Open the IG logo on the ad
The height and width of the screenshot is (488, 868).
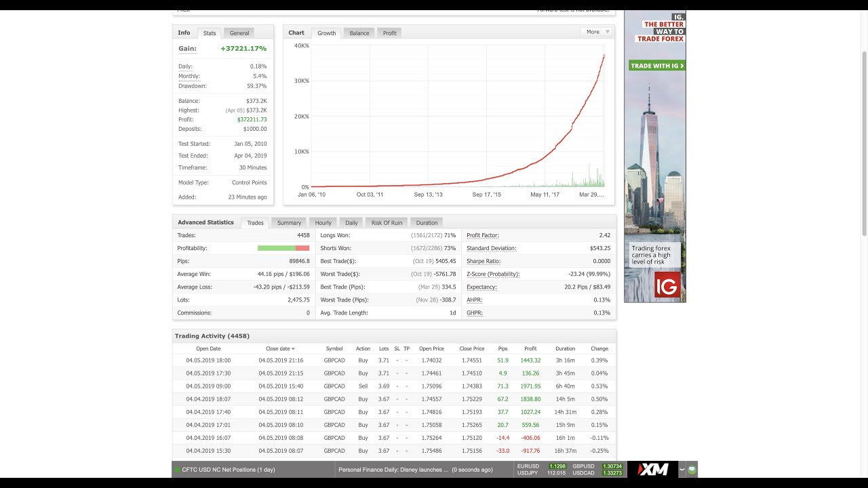[x=667, y=286]
